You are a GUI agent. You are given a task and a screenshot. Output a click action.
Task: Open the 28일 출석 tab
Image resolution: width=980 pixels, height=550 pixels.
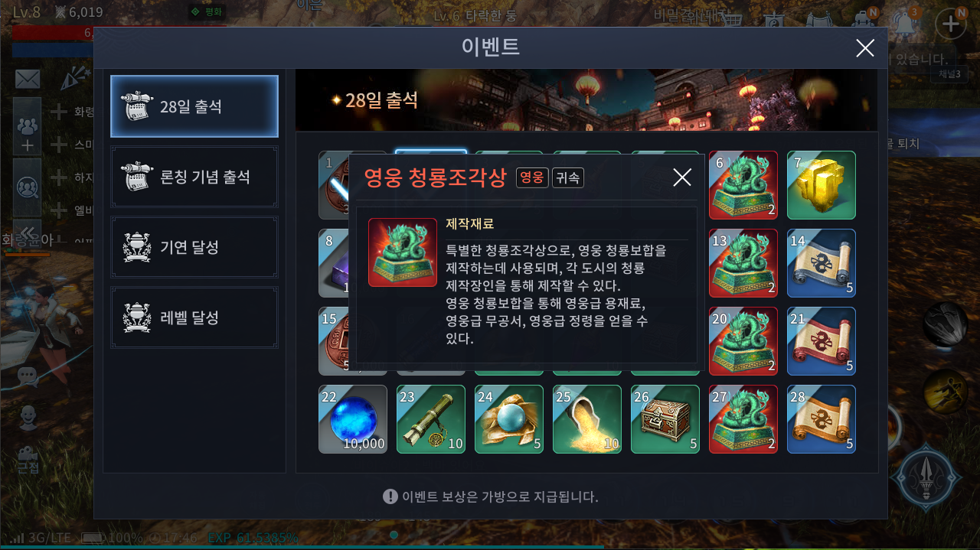(x=194, y=106)
